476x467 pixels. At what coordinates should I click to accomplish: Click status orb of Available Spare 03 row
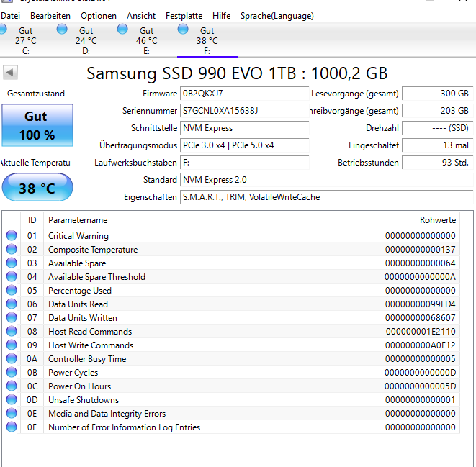[x=12, y=263]
